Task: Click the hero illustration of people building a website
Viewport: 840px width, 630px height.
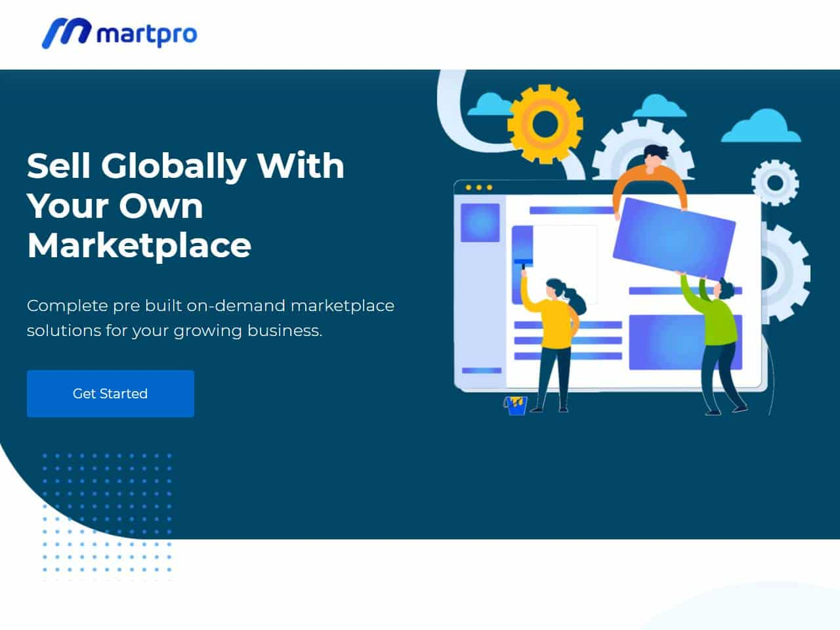Action: pos(624,243)
